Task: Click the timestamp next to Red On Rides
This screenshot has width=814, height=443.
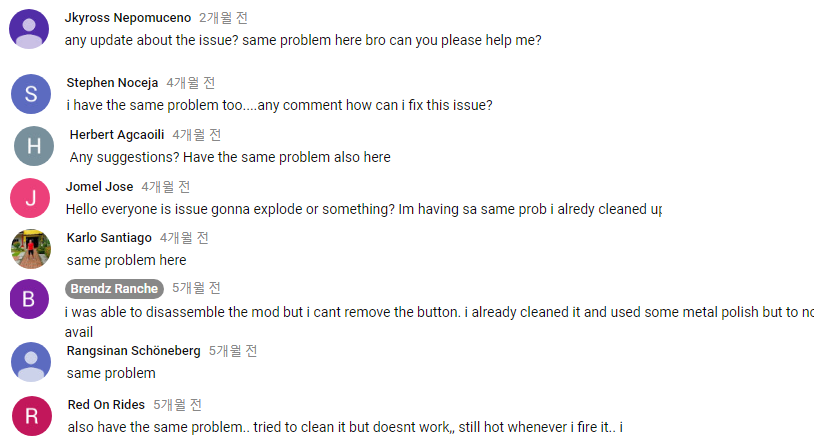Action: [x=178, y=405]
